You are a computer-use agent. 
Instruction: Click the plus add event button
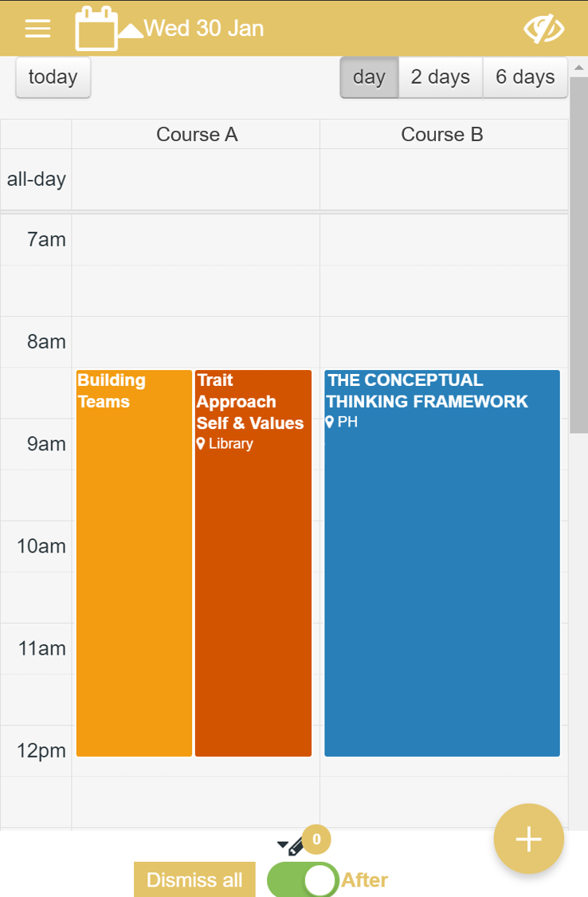528,839
